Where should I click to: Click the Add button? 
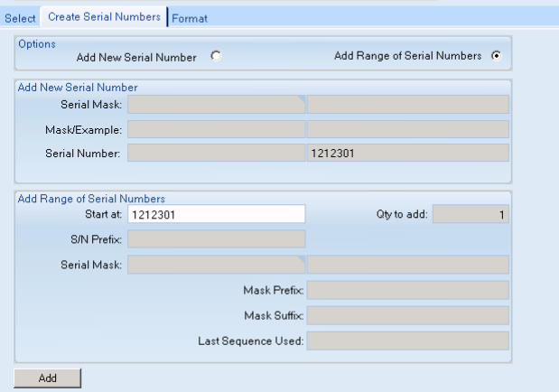[x=48, y=378]
